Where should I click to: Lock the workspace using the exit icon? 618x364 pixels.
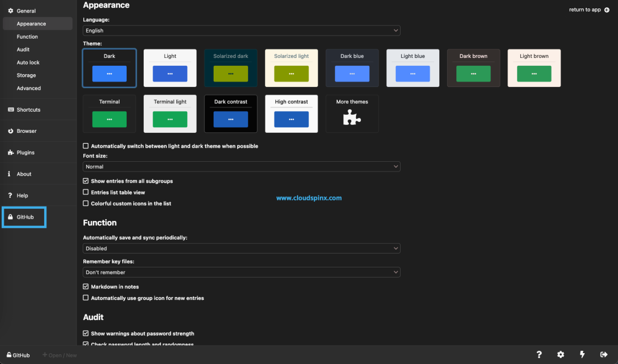pos(603,355)
